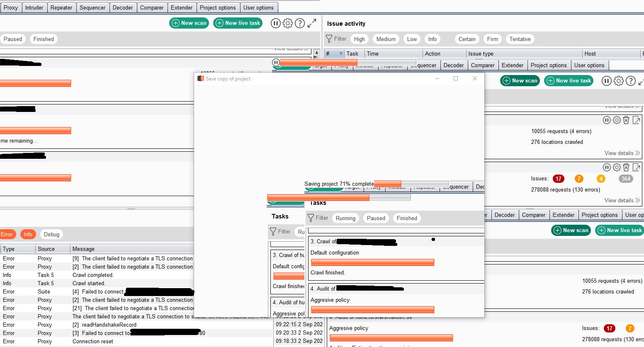The image size is (644, 347).
Task: Sort by Host column header
Action: tap(611, 53)
